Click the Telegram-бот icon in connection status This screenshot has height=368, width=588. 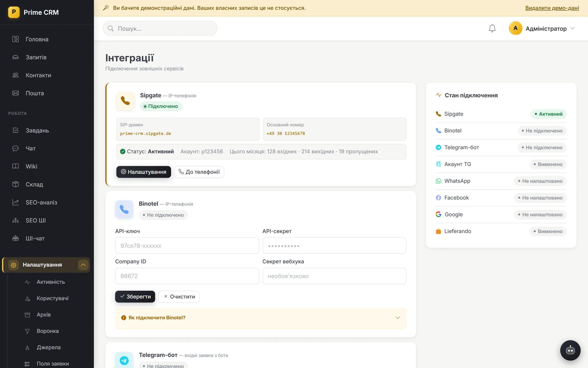pyautogui.click(x=439, y=148)
